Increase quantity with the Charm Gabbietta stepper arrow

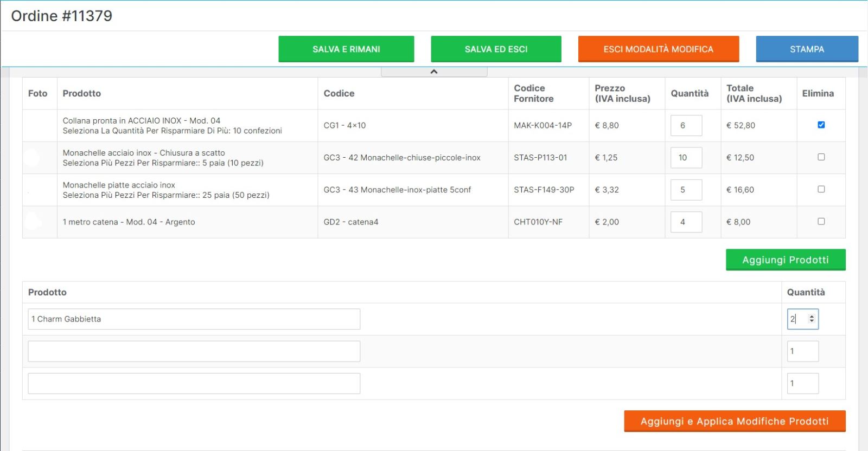(x=812, y=317)
